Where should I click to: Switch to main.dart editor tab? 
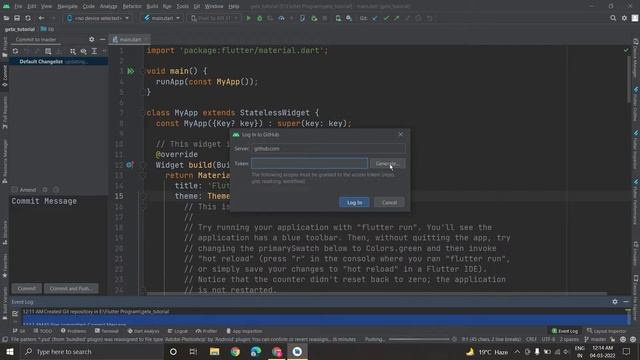point(130,39)
